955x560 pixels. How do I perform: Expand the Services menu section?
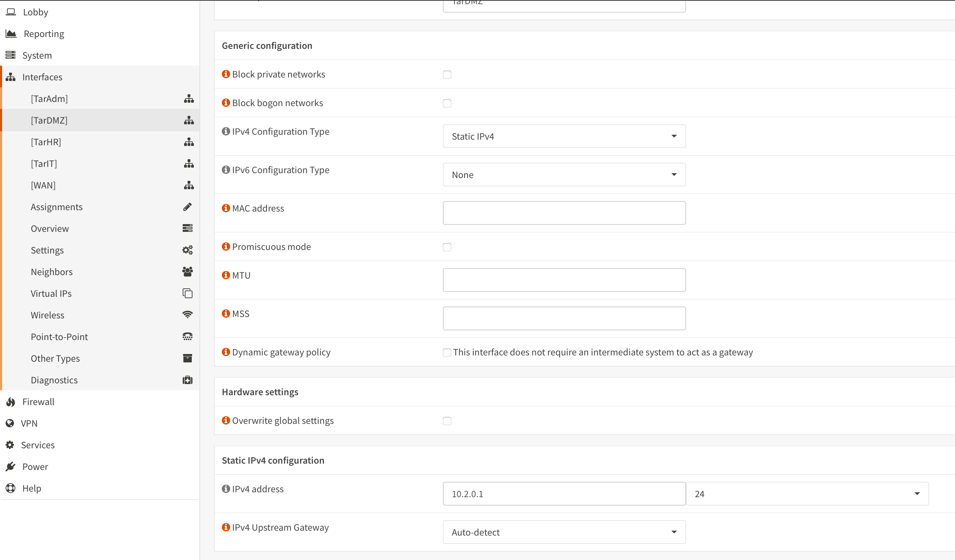coord(37,445)
